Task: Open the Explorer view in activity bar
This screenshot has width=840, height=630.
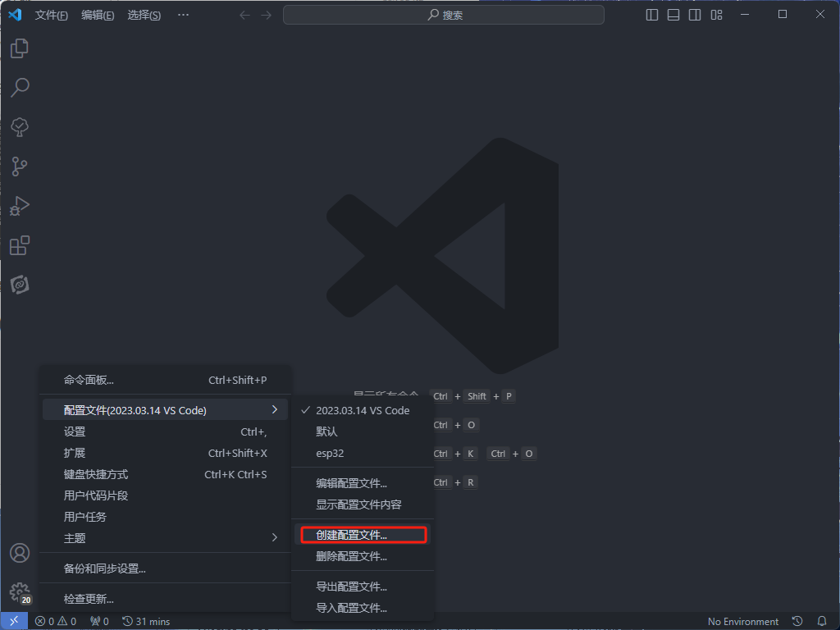Action: 20,48
